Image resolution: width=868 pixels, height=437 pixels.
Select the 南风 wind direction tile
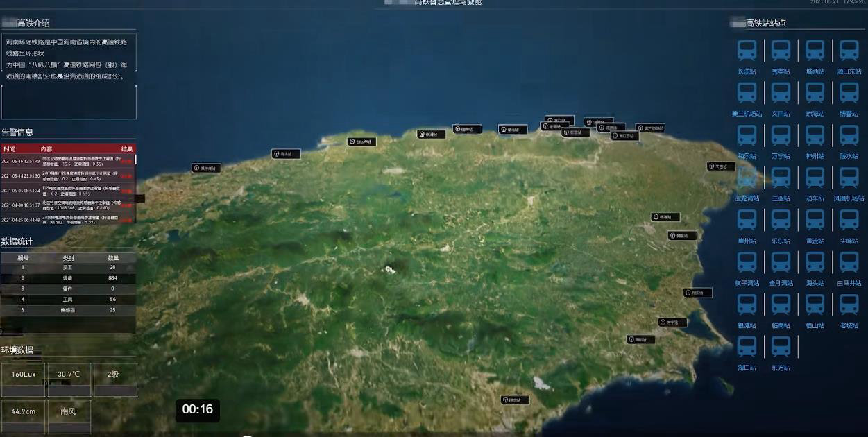click(69, 411)
